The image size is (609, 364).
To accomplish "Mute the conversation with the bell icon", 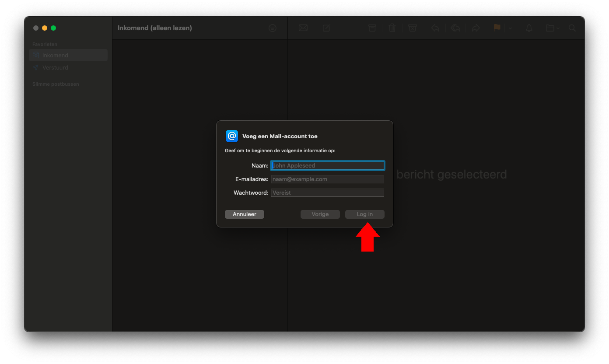I will coord(528,28).
